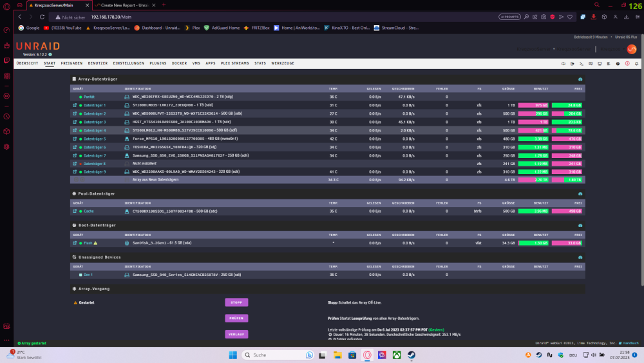Image resolution: width=644 pixels, height=363 pixels.
Task: Open the system log icon
Action: [609, 64]
